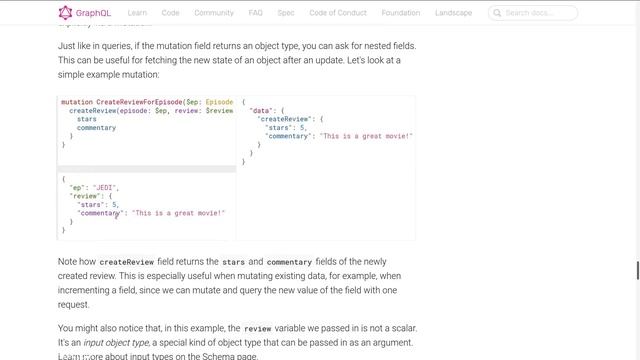This screenshot has height=360, width=640.
Task: Click the search magnifier icon
Action: click(497, 13)
